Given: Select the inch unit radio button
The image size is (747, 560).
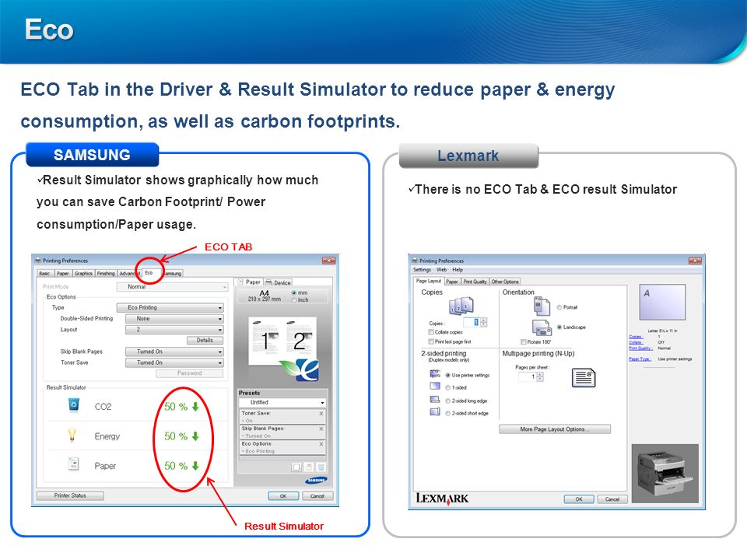Looking at the screenshot, I should (294, 300).
